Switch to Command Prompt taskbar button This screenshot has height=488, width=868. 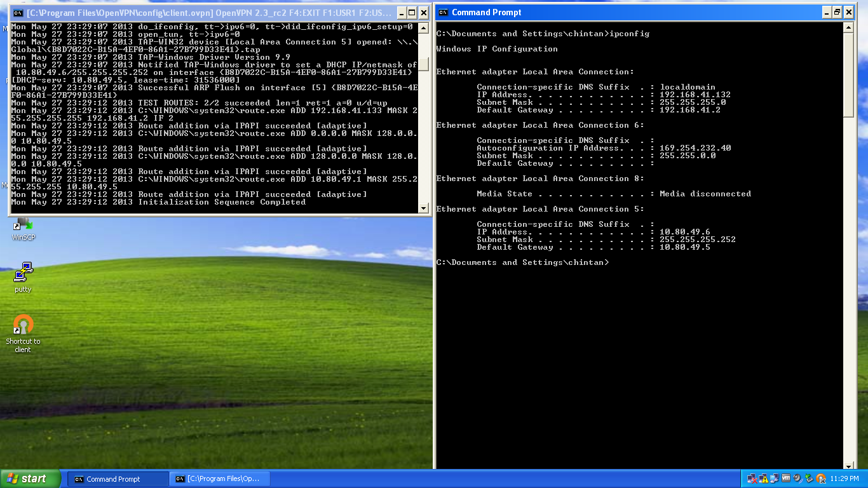click(x=118, y=479)
